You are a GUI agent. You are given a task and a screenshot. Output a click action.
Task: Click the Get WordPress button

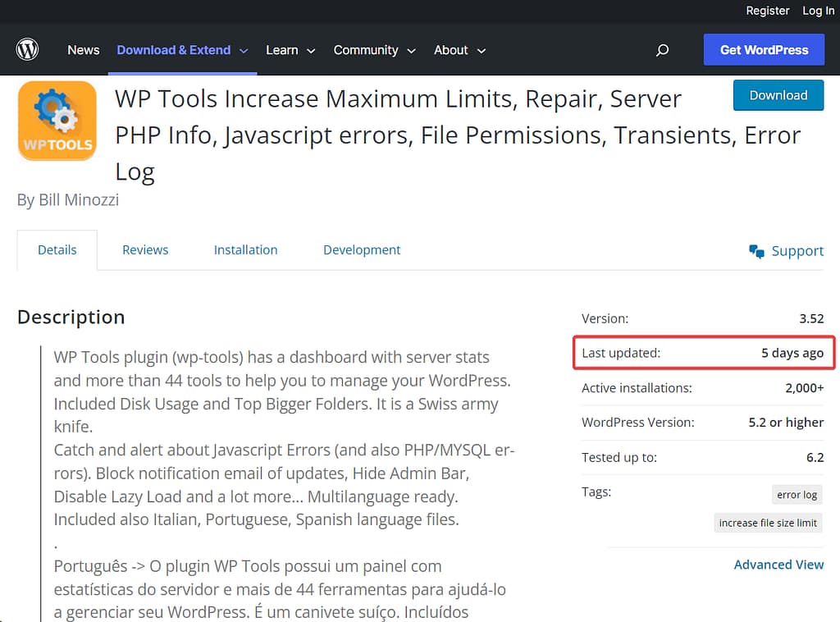pyautogui.click(x=764, y=49)
